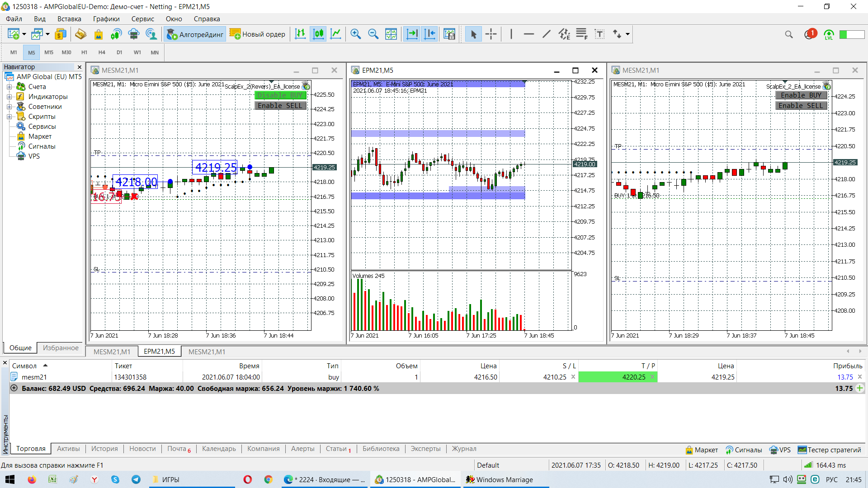Viewport: 868px width, 488px height.
Task: Switch chart to line chart view
Action: pos(336,34)
